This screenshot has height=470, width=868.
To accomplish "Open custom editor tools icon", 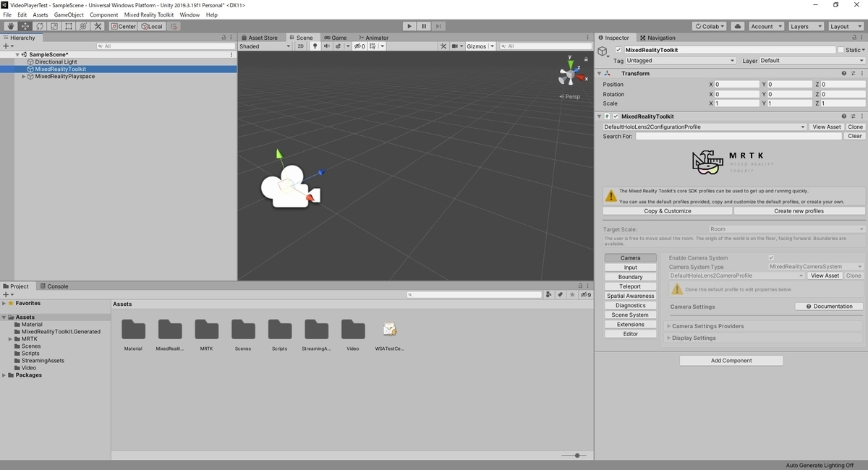I will (x=98, y=26).
